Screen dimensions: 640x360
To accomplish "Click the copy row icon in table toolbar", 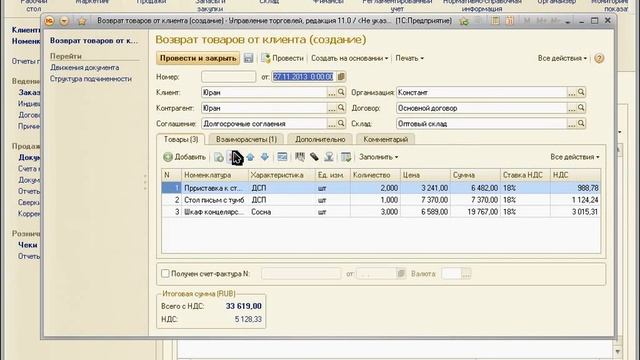I will [219, 157].
